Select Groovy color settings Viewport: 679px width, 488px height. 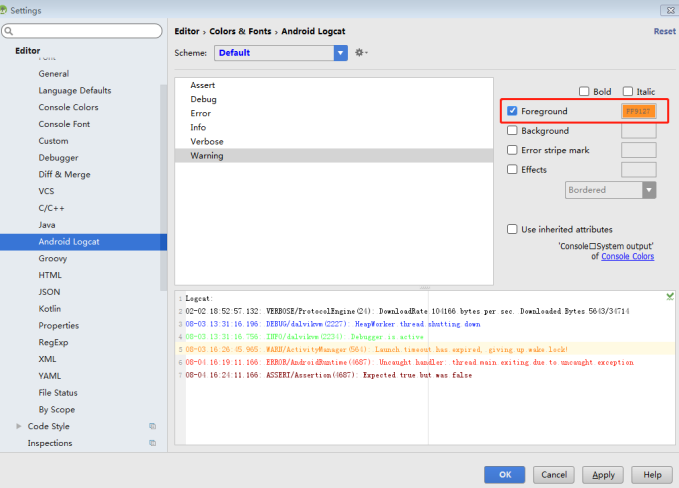coord(53,259)
